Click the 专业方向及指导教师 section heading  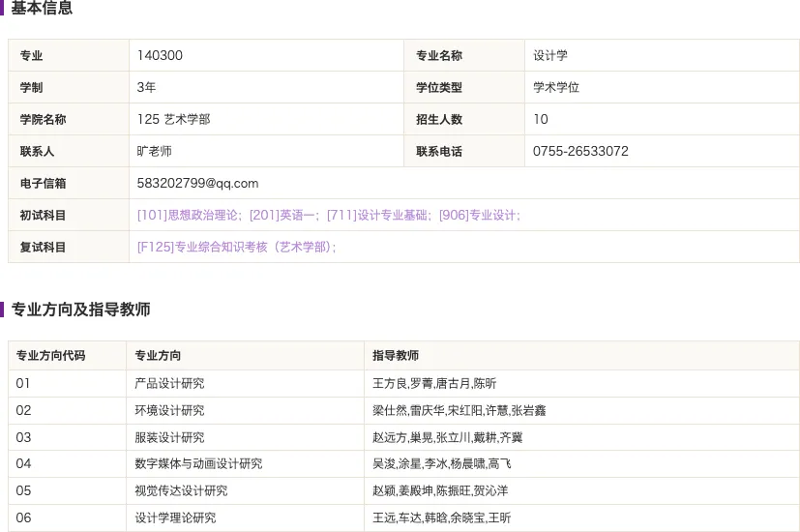(x=80, y=310)
